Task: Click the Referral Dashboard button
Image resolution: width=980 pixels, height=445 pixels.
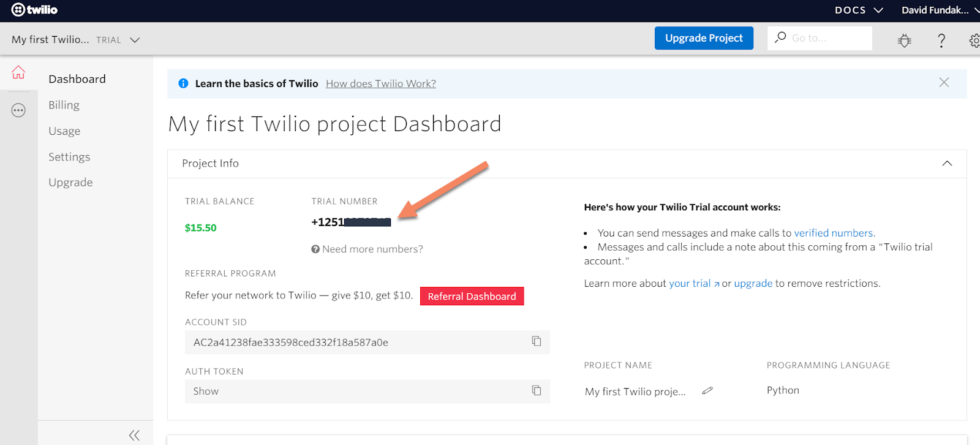Action: click(472, 296)
